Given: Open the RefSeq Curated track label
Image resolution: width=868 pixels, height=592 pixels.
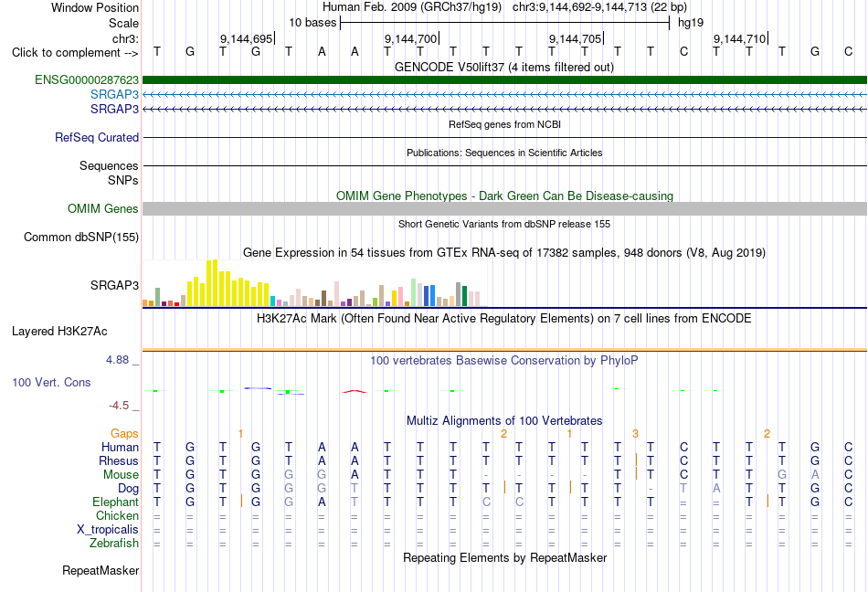Looking at the screenshot, I should tap(97, 137).
